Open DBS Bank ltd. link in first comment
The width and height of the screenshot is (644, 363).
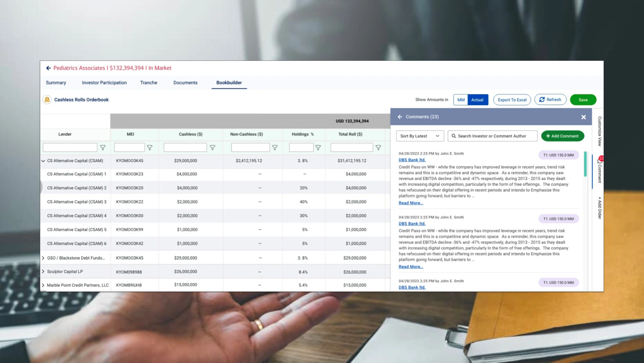coord(412,160)
